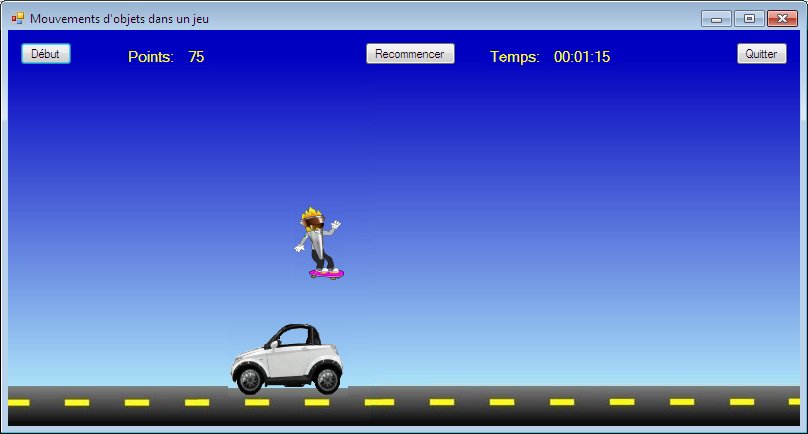Select the score value 75
Viewport: 808px width, 434px height.
(x=196, y=57)
